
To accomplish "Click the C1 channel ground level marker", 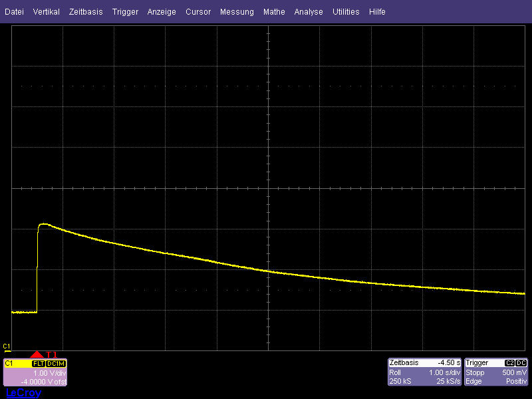I will coord(7,346).
